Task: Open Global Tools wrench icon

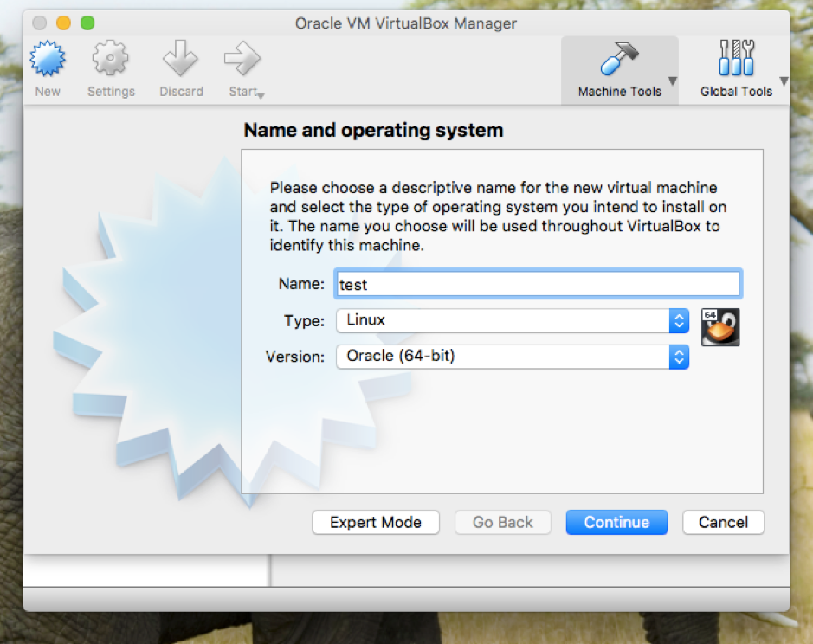Action: [734, 56]
